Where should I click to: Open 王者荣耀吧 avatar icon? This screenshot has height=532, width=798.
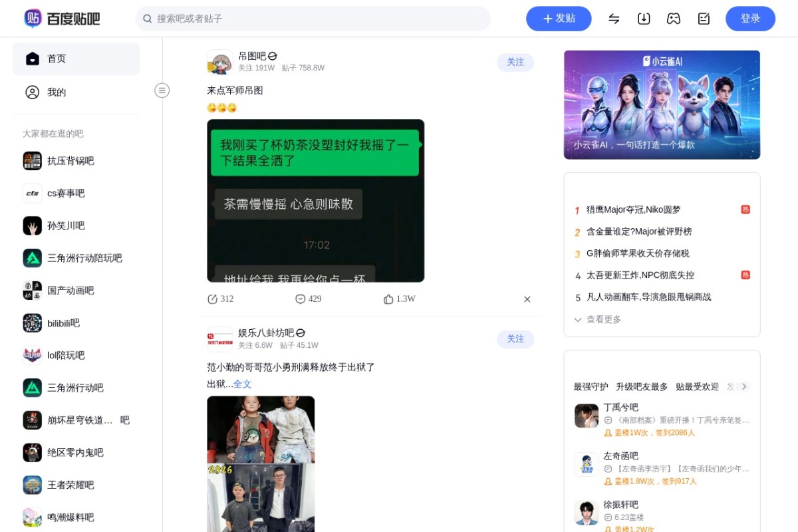[33, 485]
